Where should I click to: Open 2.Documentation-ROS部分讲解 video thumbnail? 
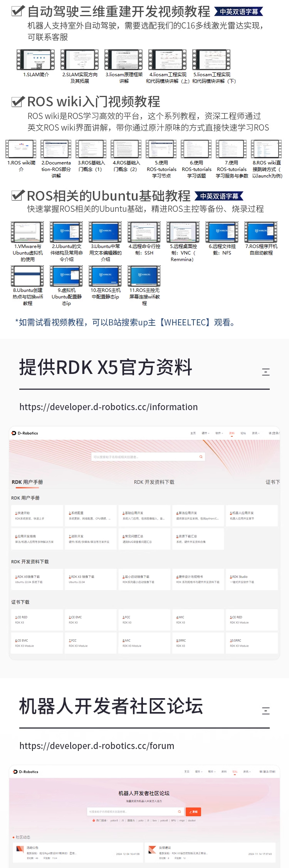[56, 149]
